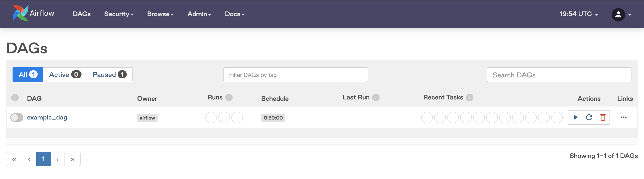Delete example_dag using the trash icon
The image size is (644, 179).
[x=603, y=117]
